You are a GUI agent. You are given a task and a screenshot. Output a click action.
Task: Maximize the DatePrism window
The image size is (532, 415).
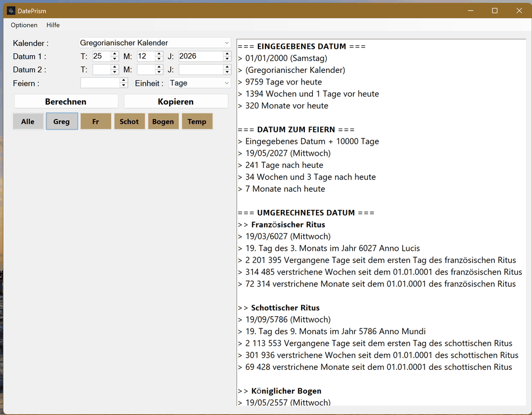pyautogui.click(x=495, y=11)
